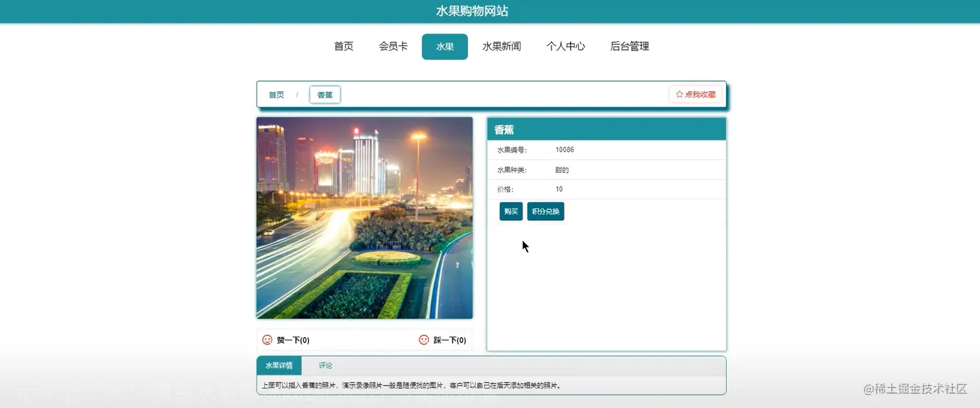Open 后台管理 from the navigation bar
This screenshot has height=408, width=980.
pyautogui.click(x=630, y=47)
